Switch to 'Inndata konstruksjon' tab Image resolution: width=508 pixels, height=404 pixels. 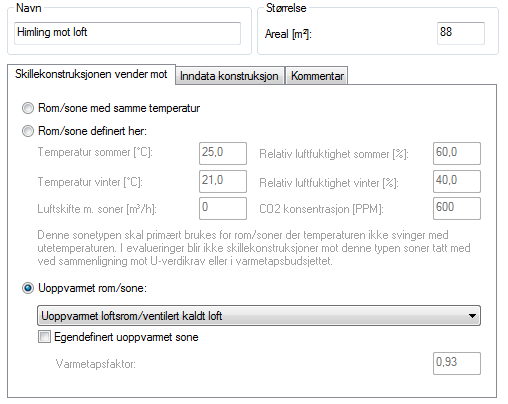(229, 76)
